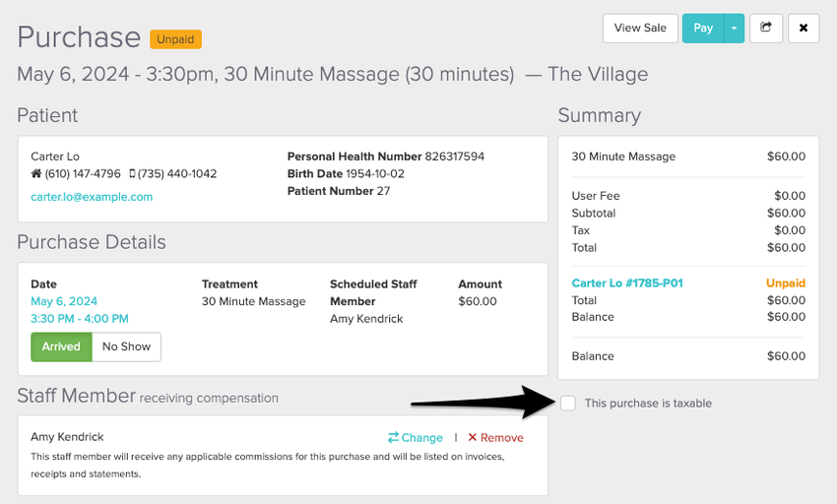Click the Subtotal $60.00 amount

click(x=787, y=213)
